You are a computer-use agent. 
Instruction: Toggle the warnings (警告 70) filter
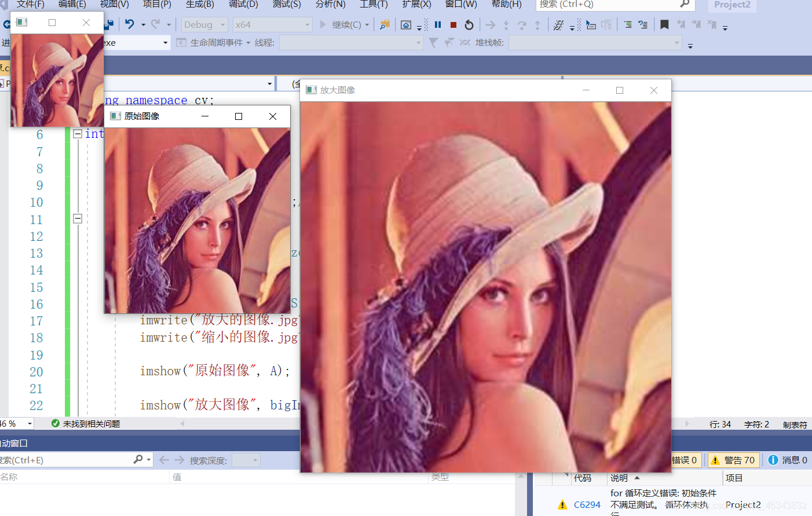point(733,460)
